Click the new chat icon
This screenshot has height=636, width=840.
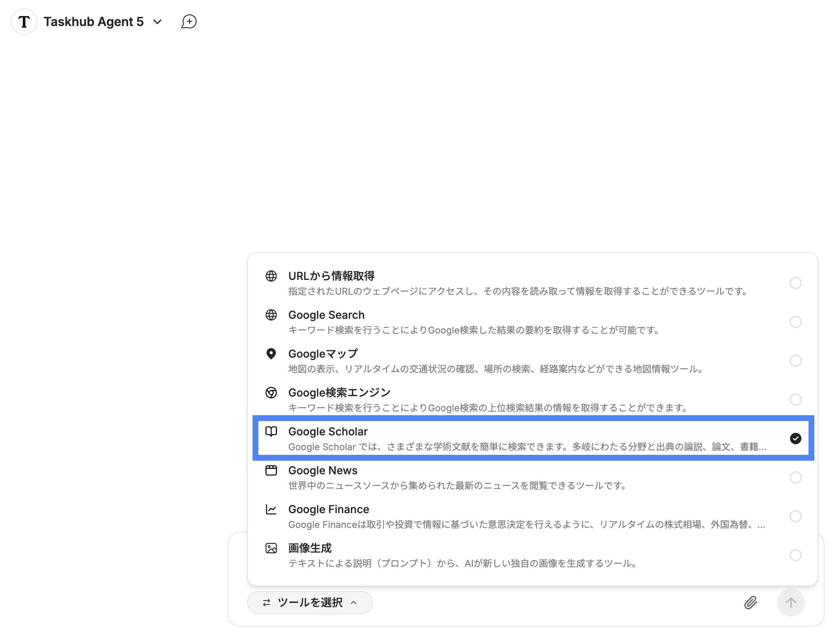pos(189,22)
